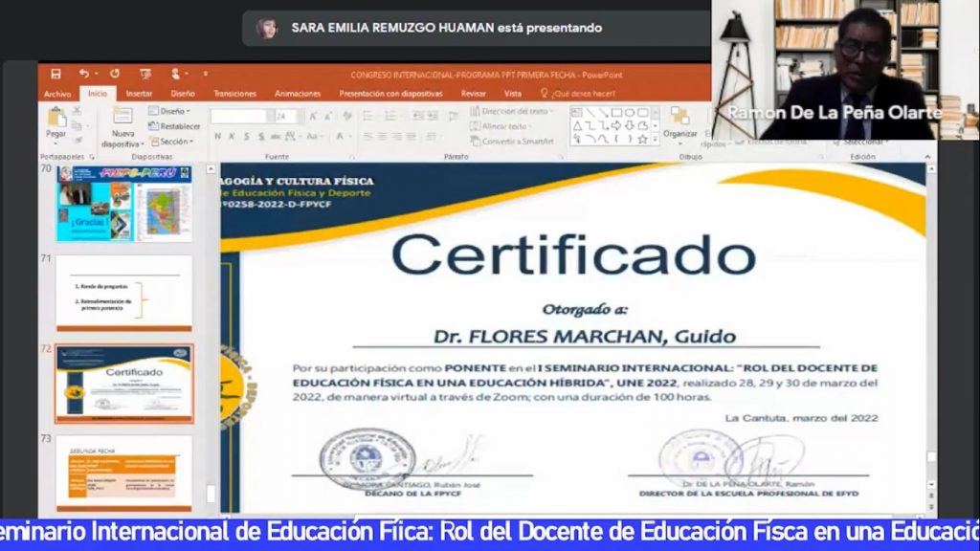
Task: Open Dirección del texto options
Action: pos(512,111)
